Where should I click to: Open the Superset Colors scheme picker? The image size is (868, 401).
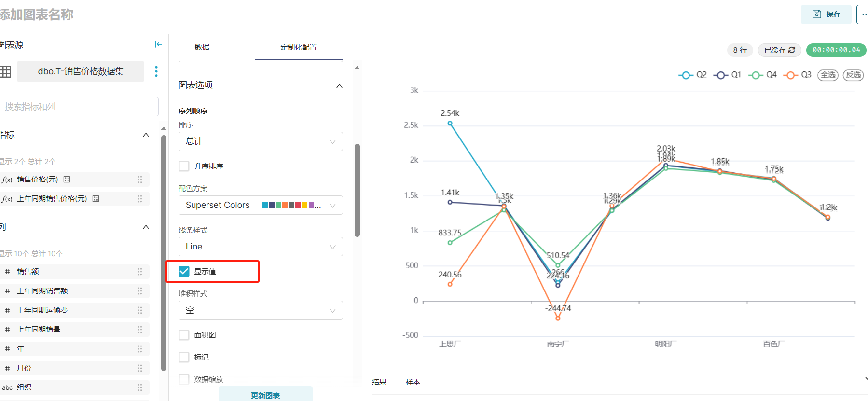click(261, 205)
